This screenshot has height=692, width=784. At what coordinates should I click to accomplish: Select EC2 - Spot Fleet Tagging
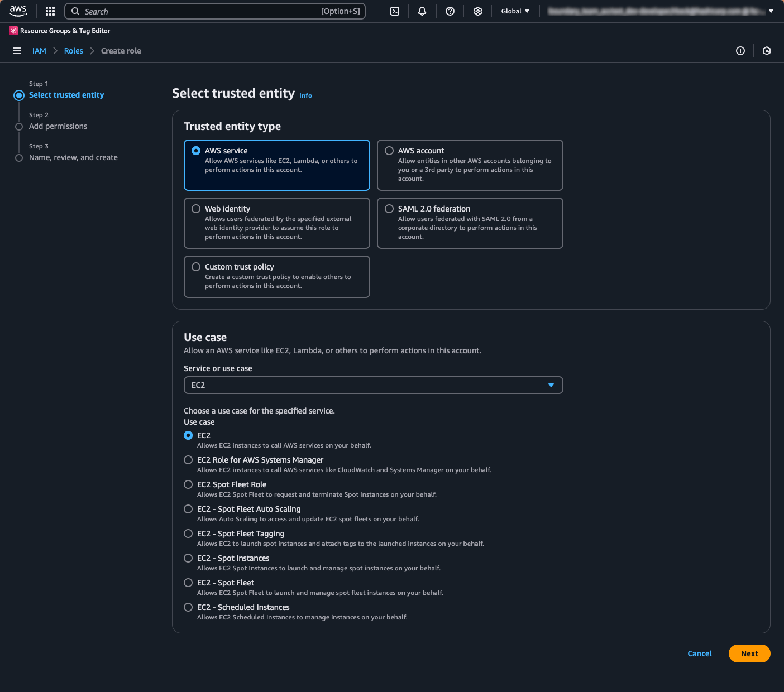pyautogui.click(x=188, y=534)
